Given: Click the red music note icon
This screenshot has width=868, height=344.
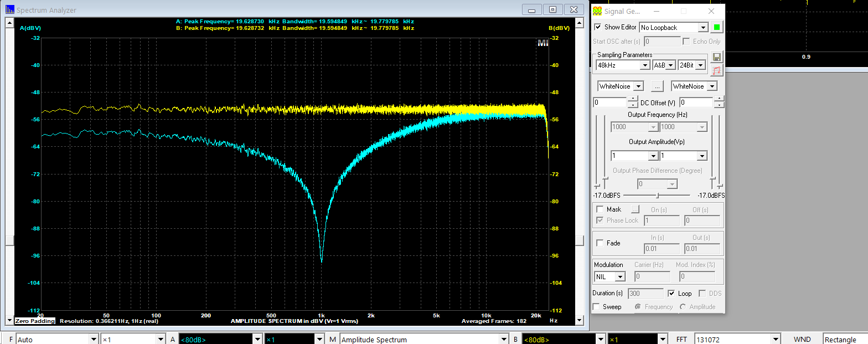Looking at the screenshot, I should click(x=717, y=70).
